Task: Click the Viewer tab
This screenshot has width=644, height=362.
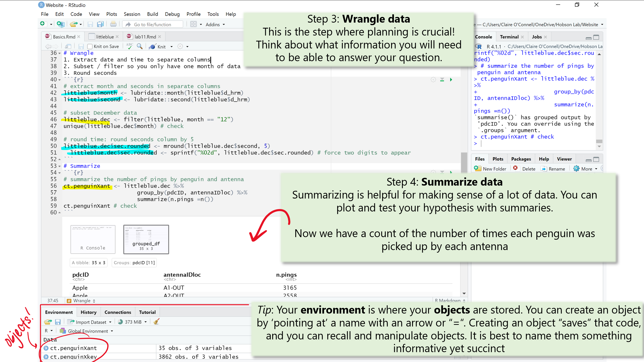Action: point(564,159)
